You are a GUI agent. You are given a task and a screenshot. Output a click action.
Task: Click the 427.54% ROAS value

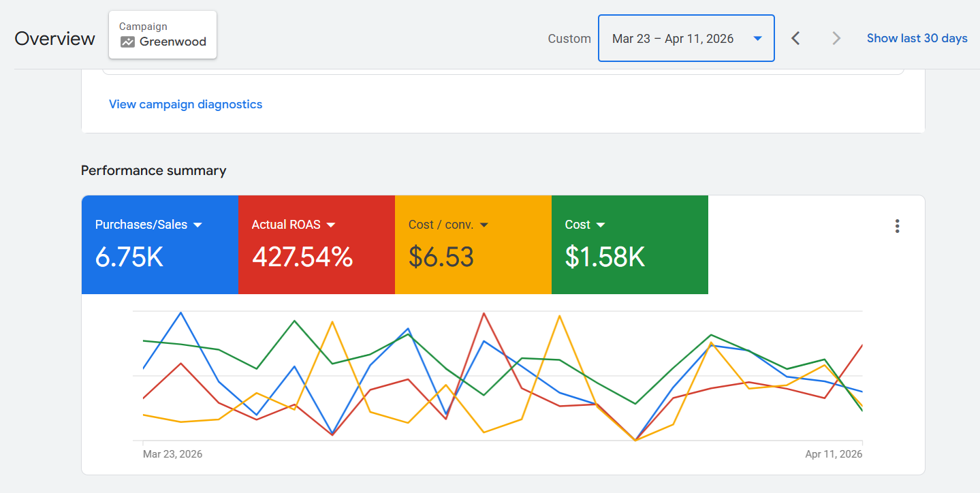tap(302, 257)
